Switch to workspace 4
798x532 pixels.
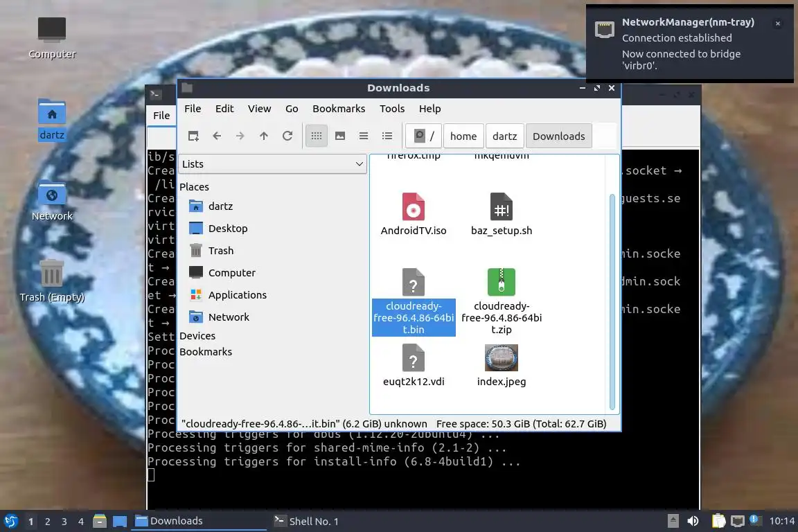point(81,522)
